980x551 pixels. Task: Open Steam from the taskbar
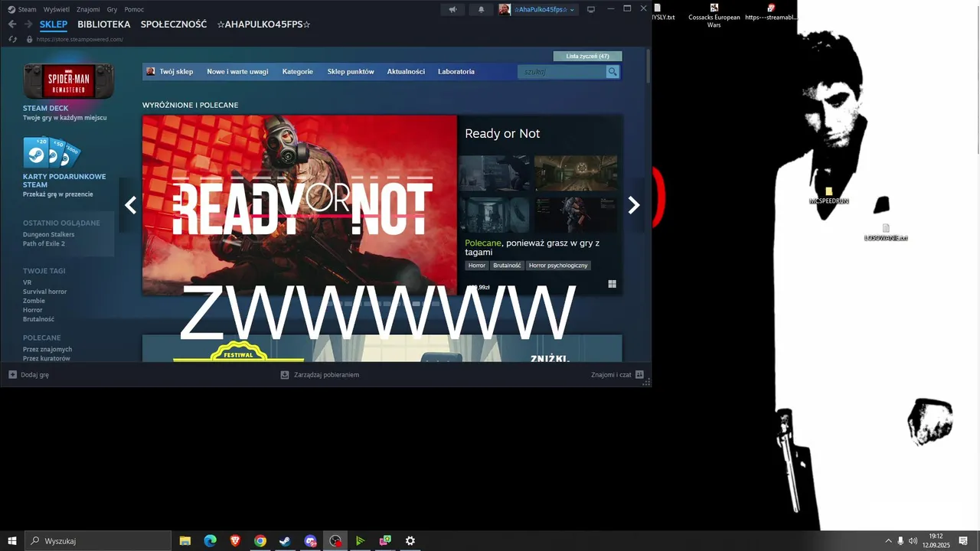pos(285,541)
